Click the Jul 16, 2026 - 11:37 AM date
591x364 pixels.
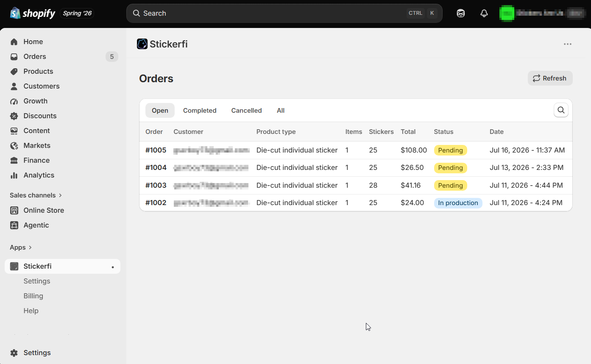coord(527,150)
